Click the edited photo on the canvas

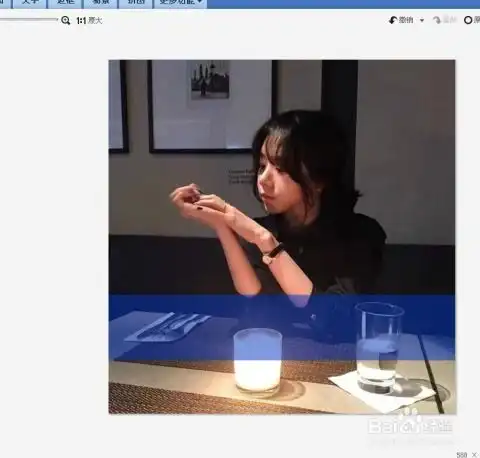click(282, 237)
